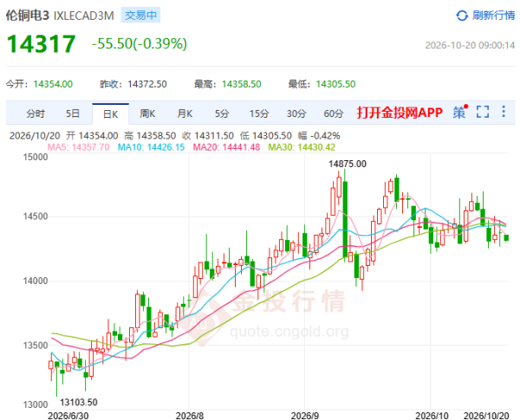Click the MA30: 14430.42 indicator label
The width and height of the screenshot is (520, 420).
(302, 147)
